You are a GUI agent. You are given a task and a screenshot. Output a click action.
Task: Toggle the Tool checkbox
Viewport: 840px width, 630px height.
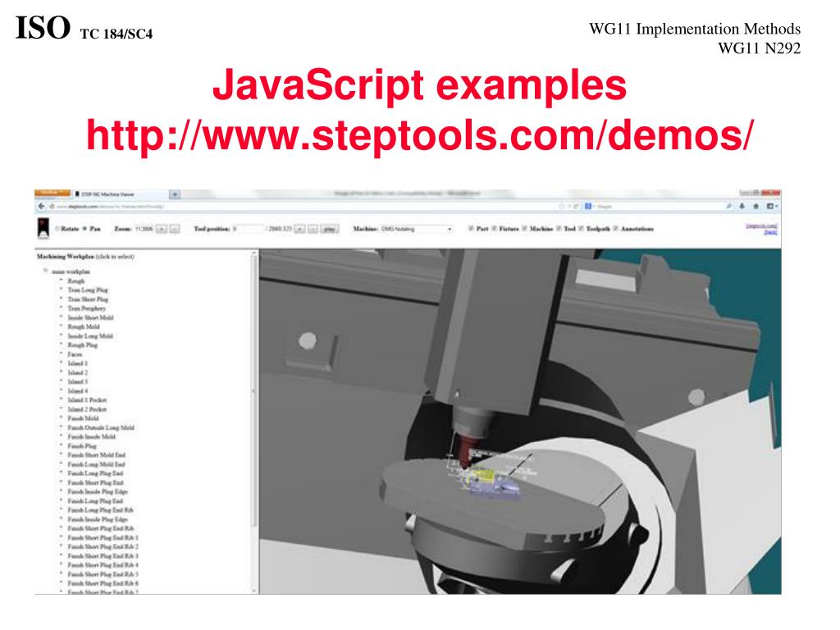(559, 229)
